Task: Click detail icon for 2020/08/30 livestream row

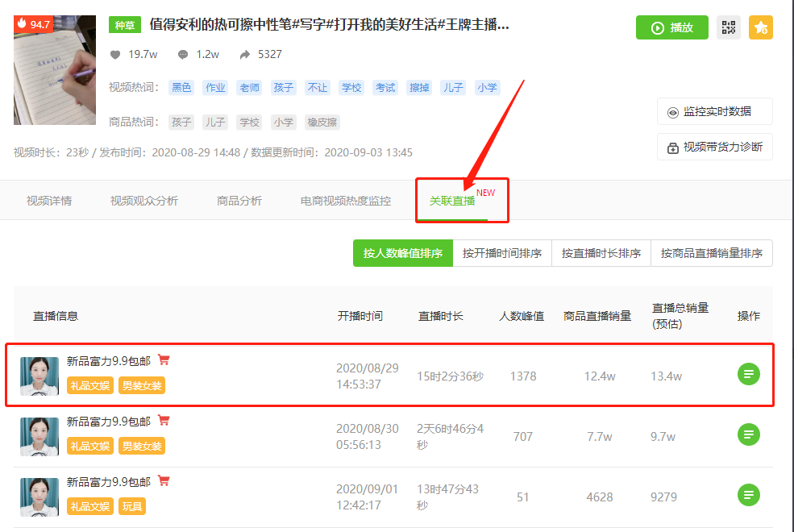Action: 748,434
